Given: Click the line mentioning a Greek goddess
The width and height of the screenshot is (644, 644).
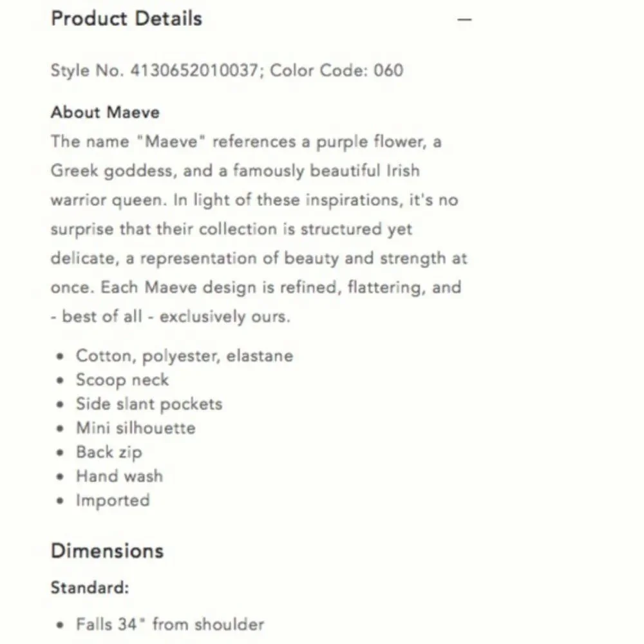Looking at the screenshot, I should click(235, 171).
